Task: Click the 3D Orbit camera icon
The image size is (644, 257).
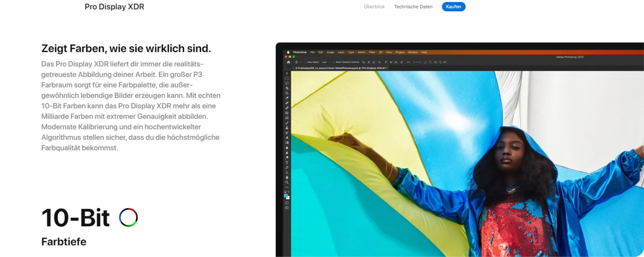Action: pos(425,62)
